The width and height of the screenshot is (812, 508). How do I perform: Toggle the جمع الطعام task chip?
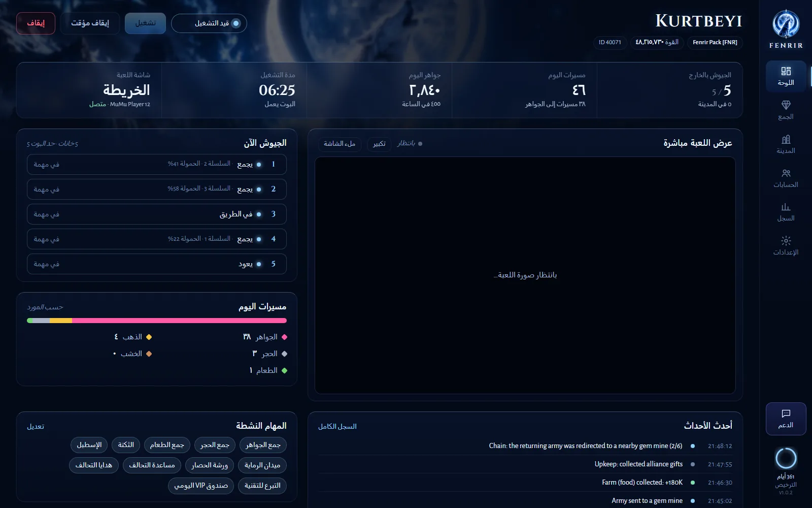tap(167, 445)
